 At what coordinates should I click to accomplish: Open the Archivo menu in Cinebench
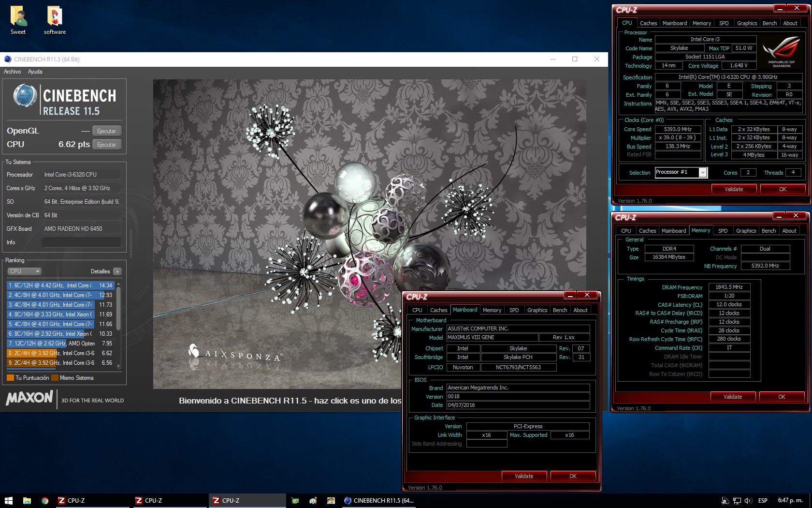click(x=13, y=72)
